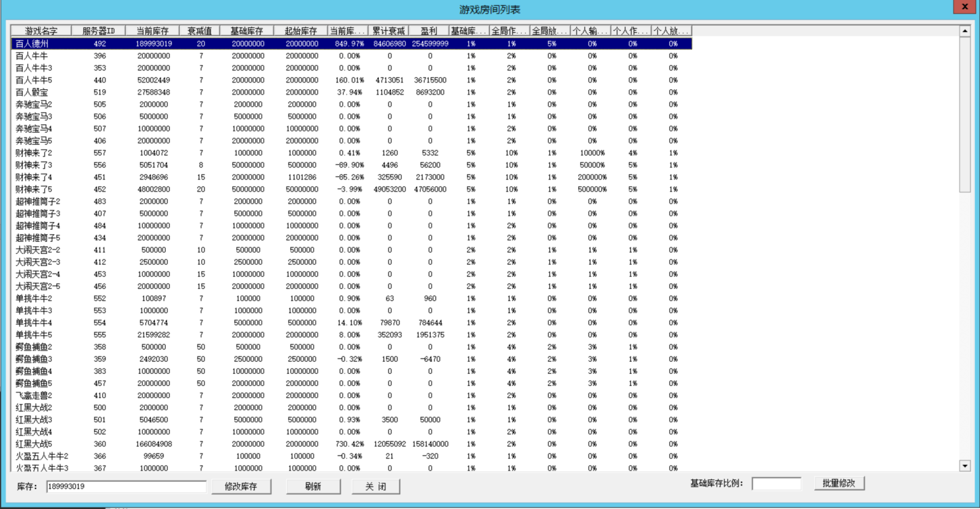Click the scrollbar up arrow
Image resolution: width=980 pixels, height=509 pixels.
(x=965, y=31)
